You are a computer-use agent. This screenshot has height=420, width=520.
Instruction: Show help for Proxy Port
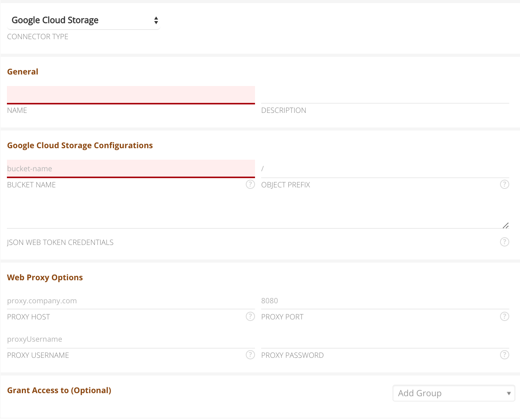(x=505, y=316)
